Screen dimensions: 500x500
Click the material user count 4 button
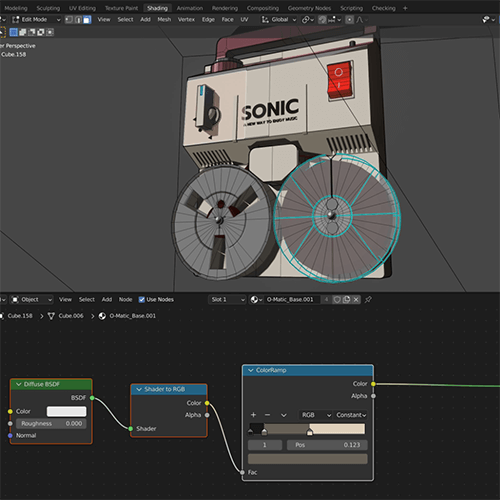click(326, 299)
